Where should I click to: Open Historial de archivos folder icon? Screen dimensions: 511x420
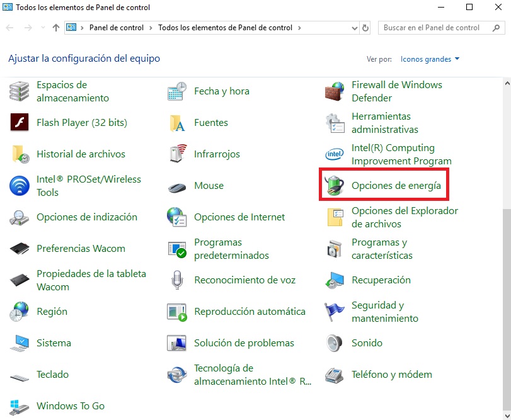(x=20, y=154)
